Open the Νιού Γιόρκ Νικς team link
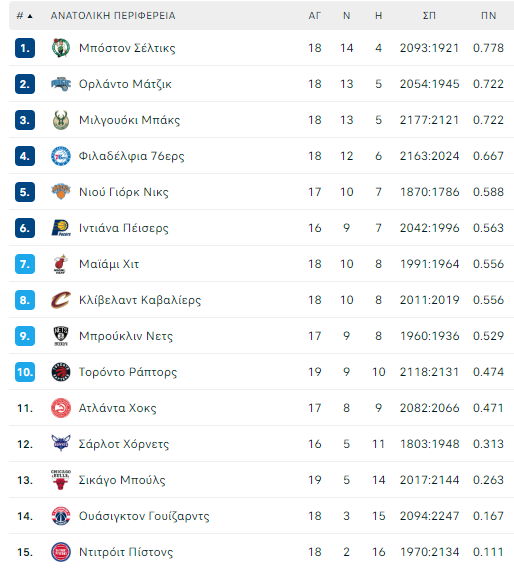Image resolution: width=514 pixels, height=569 pixels. 124,192
